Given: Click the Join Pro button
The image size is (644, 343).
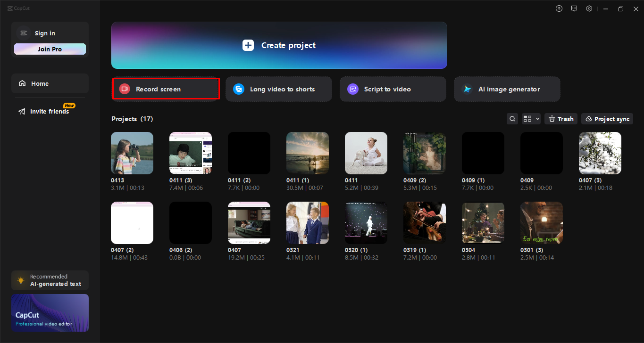Looking at the screenshot, I should pos(50,49).
